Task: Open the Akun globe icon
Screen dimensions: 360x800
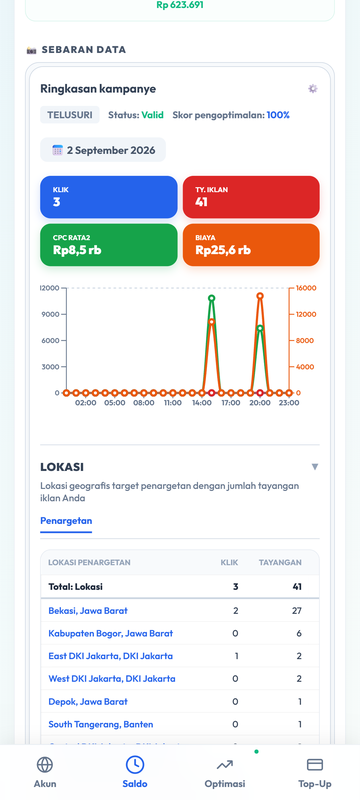Action: pyautogui.click(x=45, y=764)
